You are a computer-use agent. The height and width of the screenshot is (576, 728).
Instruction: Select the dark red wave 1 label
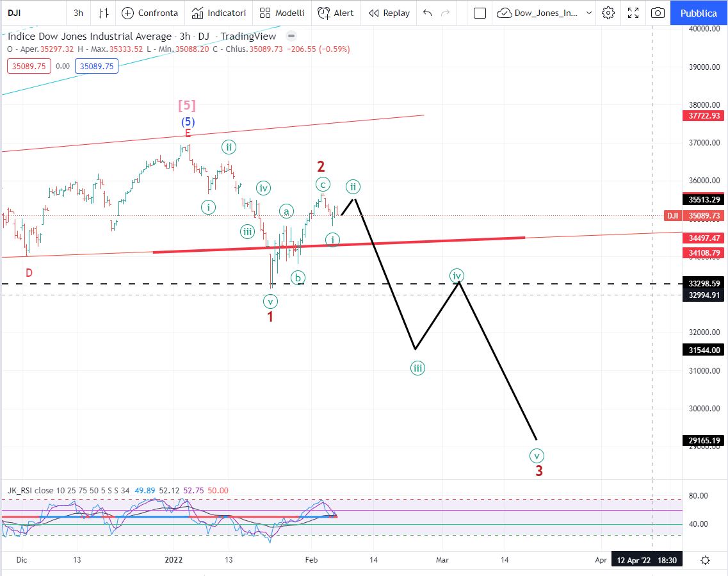270,317
